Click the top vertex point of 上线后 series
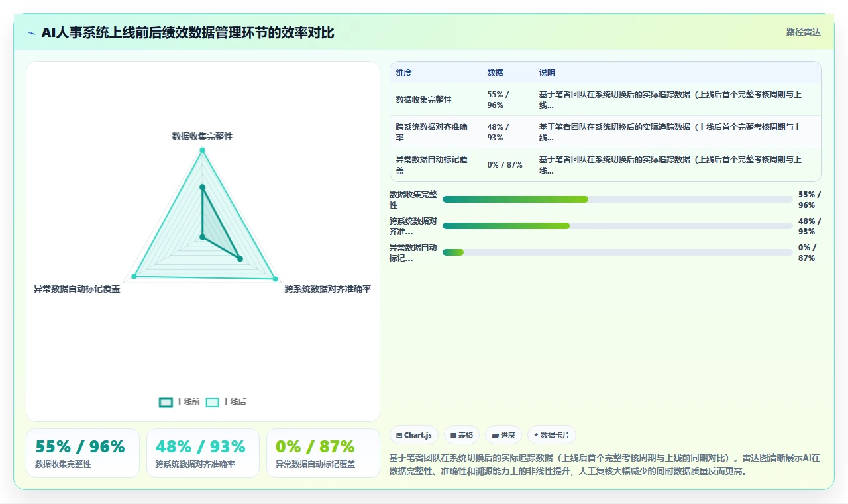 pyautogui.click(x=203, y=150)
